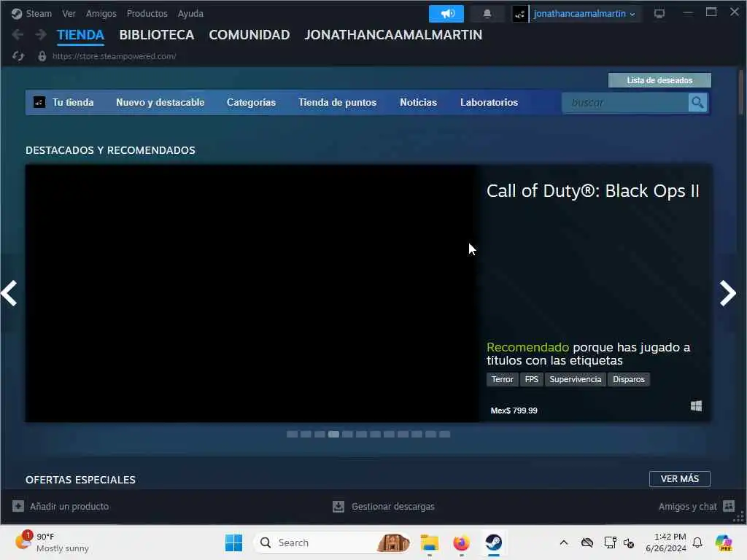Open the Windows Start menu
Viewport: 747px width, 560px height.
[x=233, y=542]
